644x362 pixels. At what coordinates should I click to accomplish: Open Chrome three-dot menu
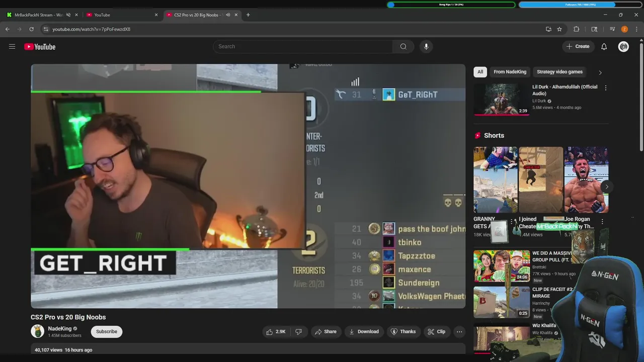636,29
